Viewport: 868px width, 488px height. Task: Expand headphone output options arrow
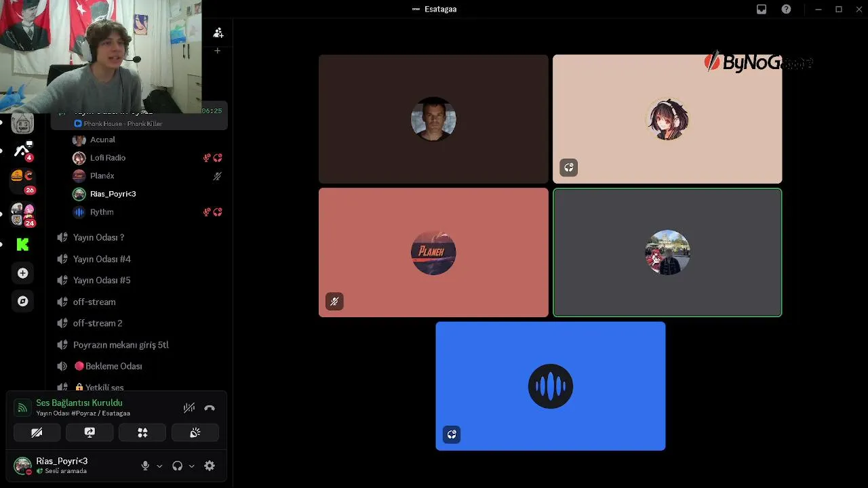(x=191, y=466)
